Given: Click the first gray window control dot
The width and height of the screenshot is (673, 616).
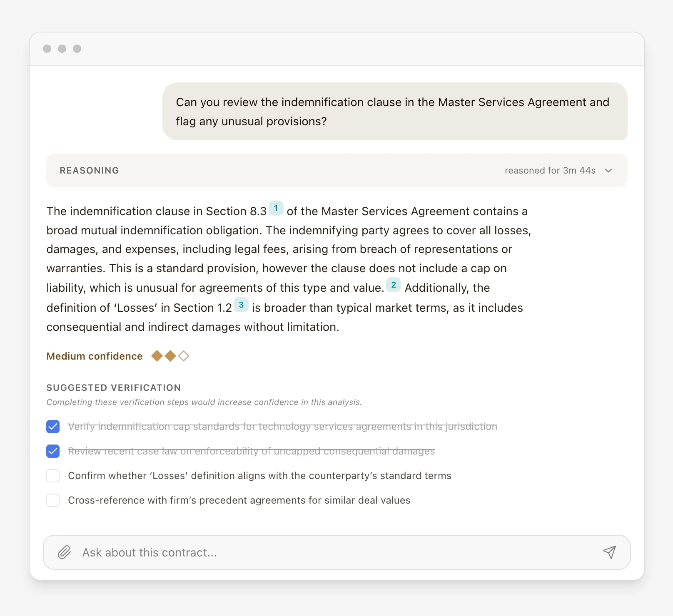Looking at the screenshot, I should point(47,49).
